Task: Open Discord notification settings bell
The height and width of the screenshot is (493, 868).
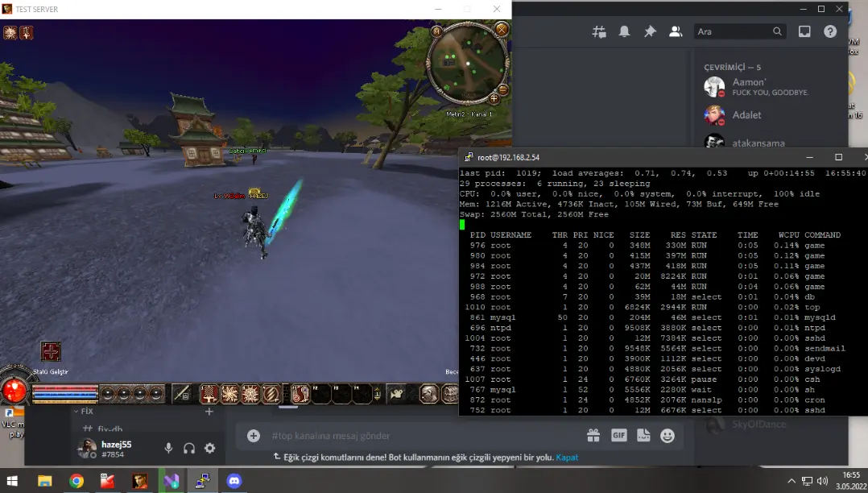Action: (625, 31)
